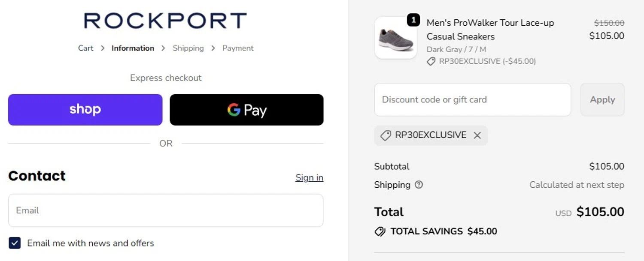
Task: Click the quantity badge on sneaker image
Action: (413, 20)
